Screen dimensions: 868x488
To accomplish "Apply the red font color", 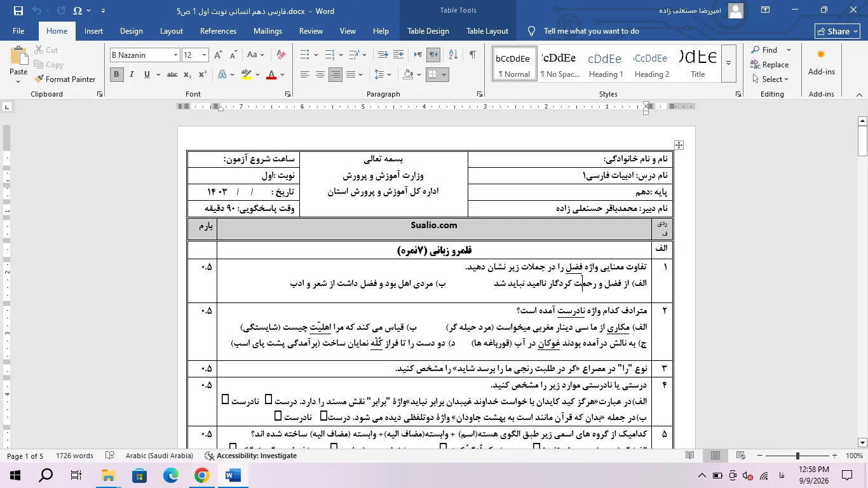I will pyautogui.click(x=271, y=74).
